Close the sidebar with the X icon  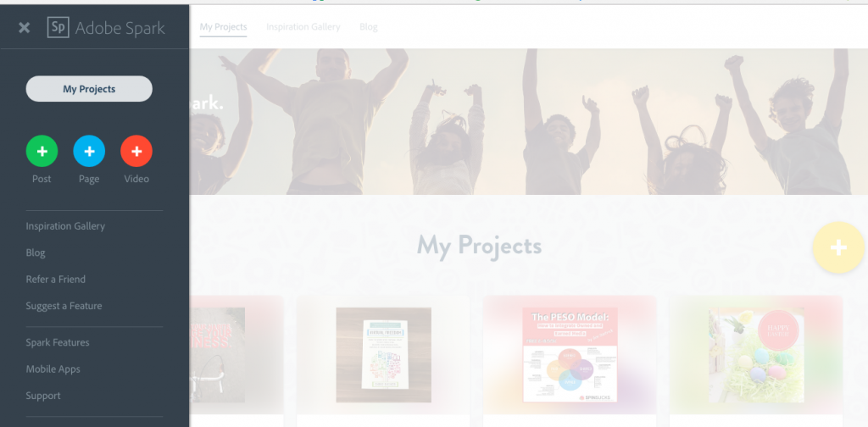tap(24, 28)
